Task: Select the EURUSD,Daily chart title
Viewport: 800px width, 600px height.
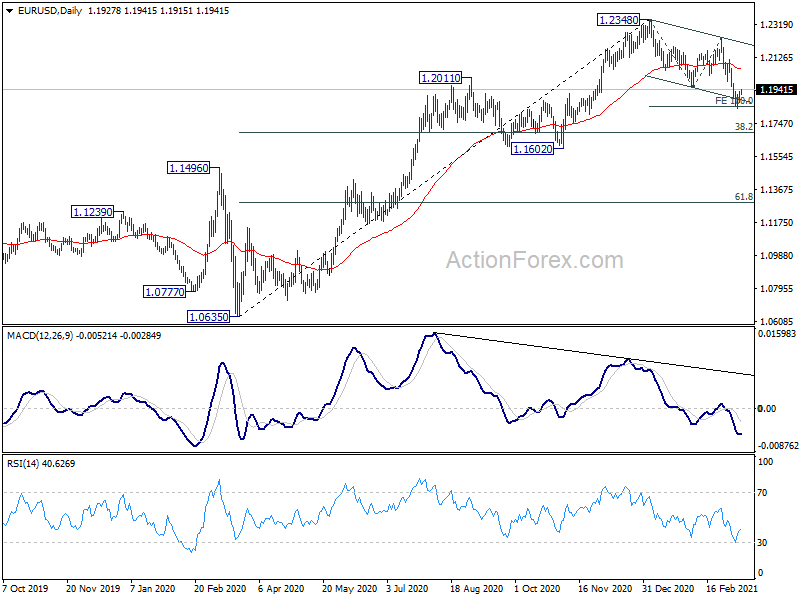Action: pyautogui.click(x=49, y=11)
